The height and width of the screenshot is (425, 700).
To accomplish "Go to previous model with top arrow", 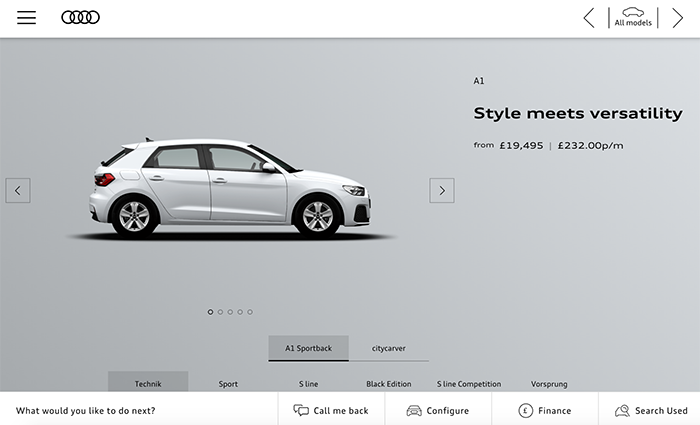I will click(x=589, y=18).
